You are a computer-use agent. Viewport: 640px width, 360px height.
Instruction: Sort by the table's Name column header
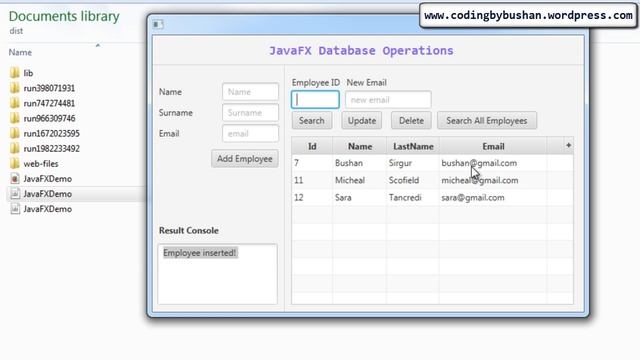tap(360, 146)
